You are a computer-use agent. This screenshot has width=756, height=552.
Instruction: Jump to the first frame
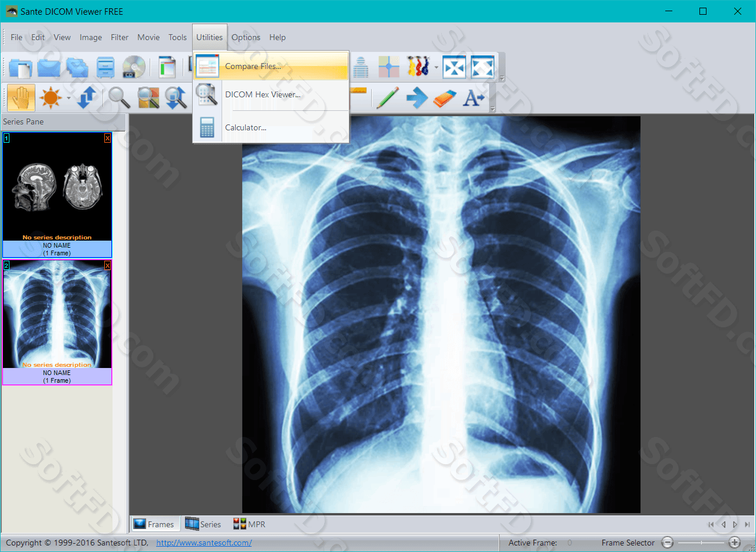point(711,524)
